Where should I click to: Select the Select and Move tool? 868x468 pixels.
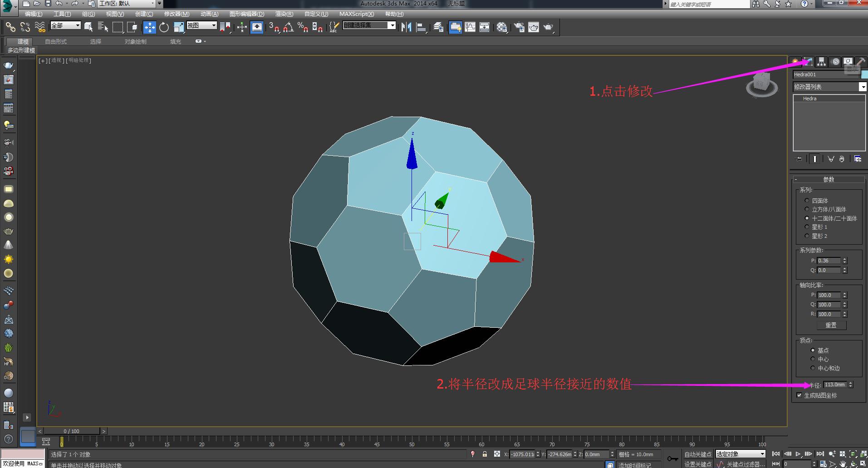[150, 27]
